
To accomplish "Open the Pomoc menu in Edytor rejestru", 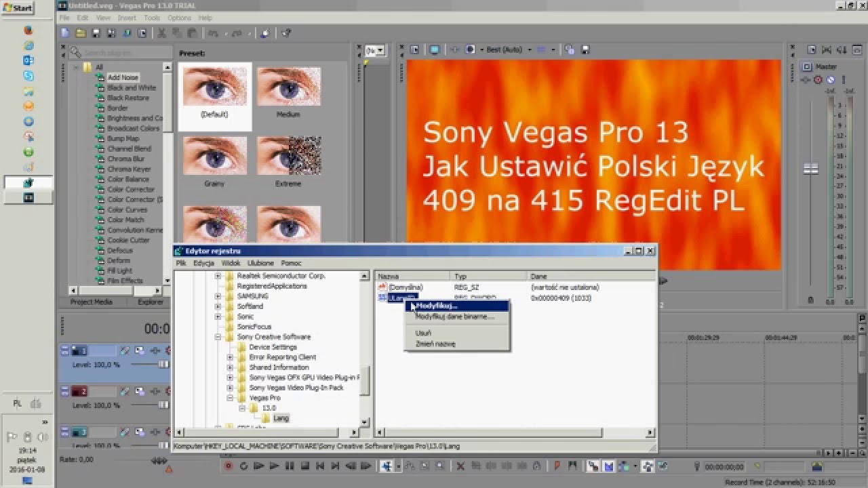I will (x=291, y=263).
